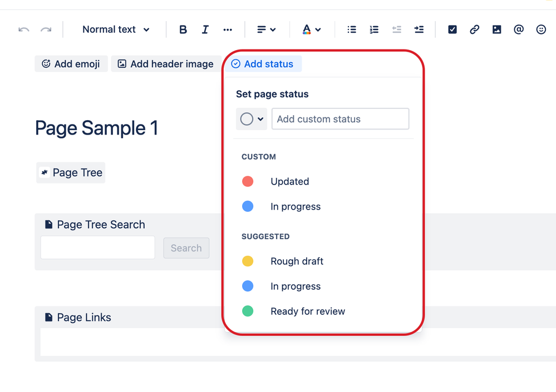Insert an image or file

(x=497, y=29)
